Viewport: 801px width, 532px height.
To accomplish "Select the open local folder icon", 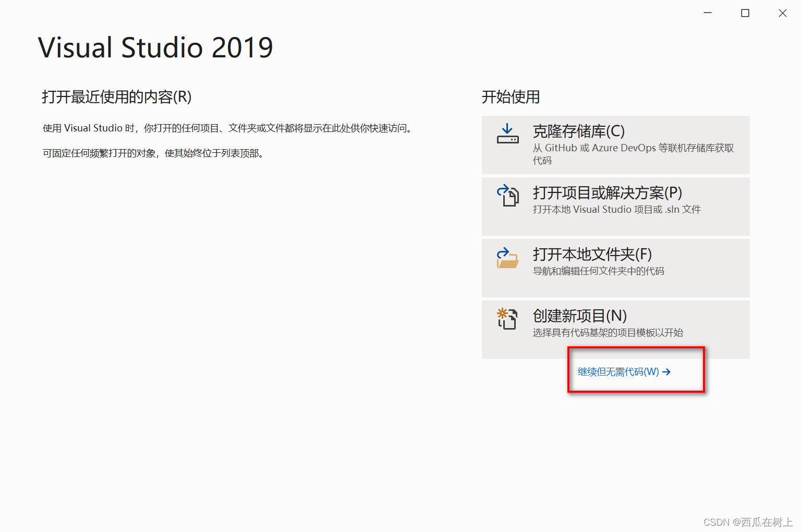I will pos(507,258).
